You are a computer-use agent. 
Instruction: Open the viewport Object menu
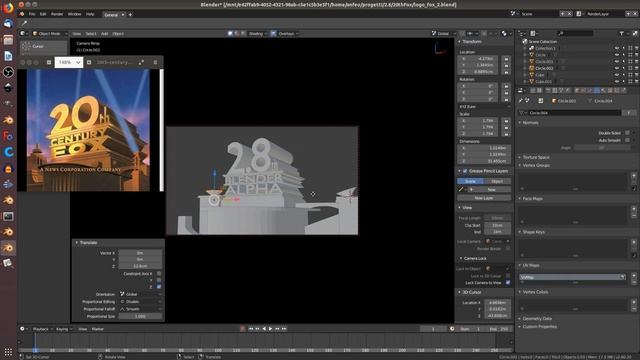[x=118, y=33]
